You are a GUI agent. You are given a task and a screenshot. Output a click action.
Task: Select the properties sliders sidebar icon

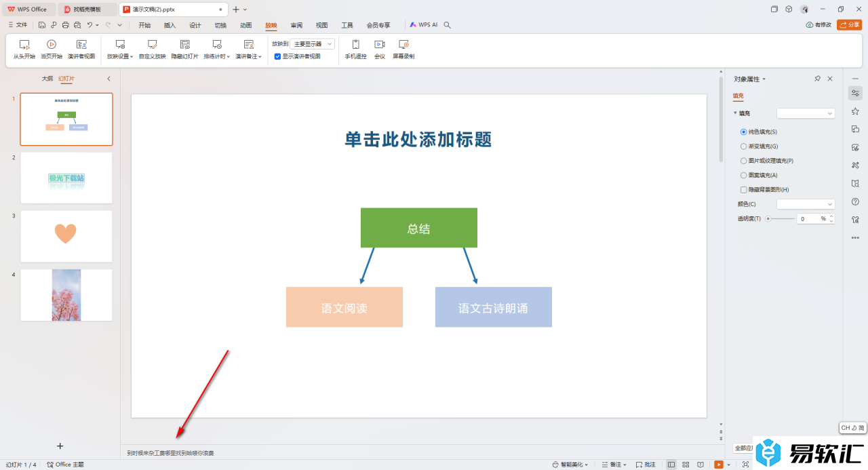point(855,93)
